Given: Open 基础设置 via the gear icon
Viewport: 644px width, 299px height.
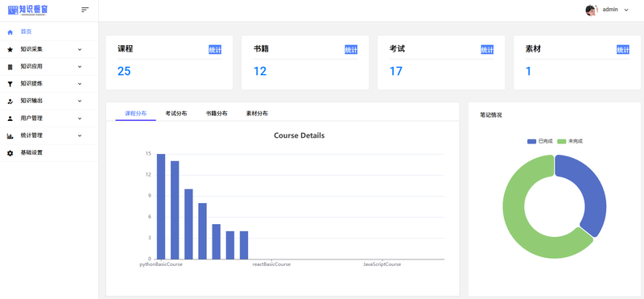Looking at the screenshot, I should [10, 153].
